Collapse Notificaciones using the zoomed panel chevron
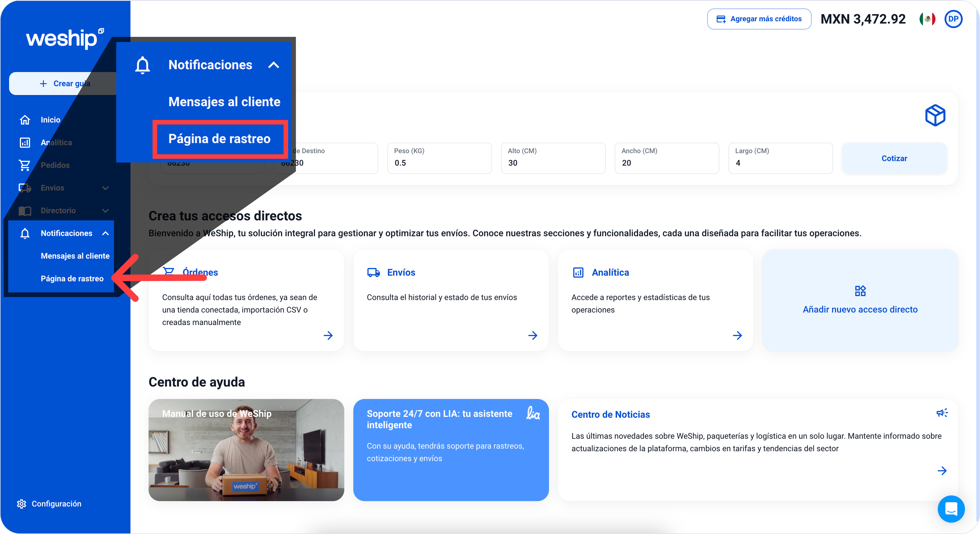Image resolution: width=980 pixels, height=534 pixels. [x=274, y=65]
